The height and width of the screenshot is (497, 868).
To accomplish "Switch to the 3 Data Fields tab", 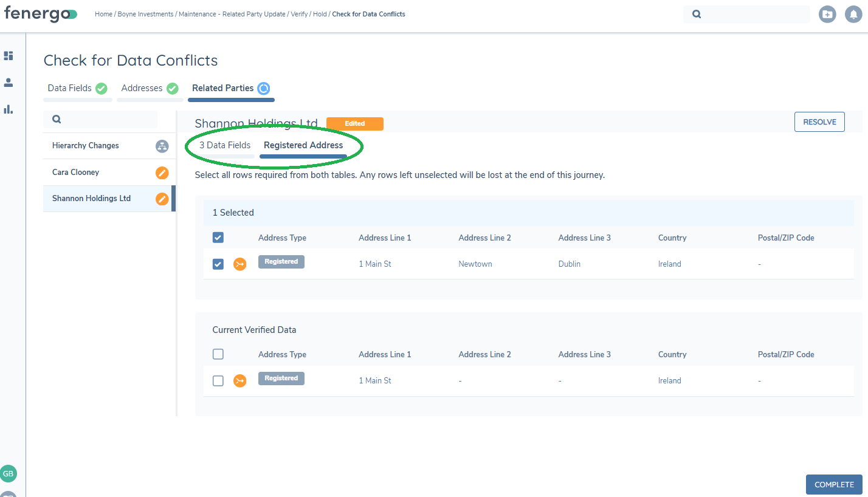I will pyautogui.click(x=224, y=146).
